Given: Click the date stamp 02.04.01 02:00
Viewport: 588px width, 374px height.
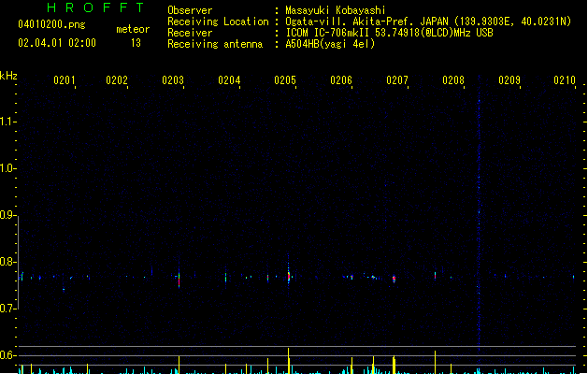Looking at the screenshot, I should pyautogui.click(x=57, y=43).
